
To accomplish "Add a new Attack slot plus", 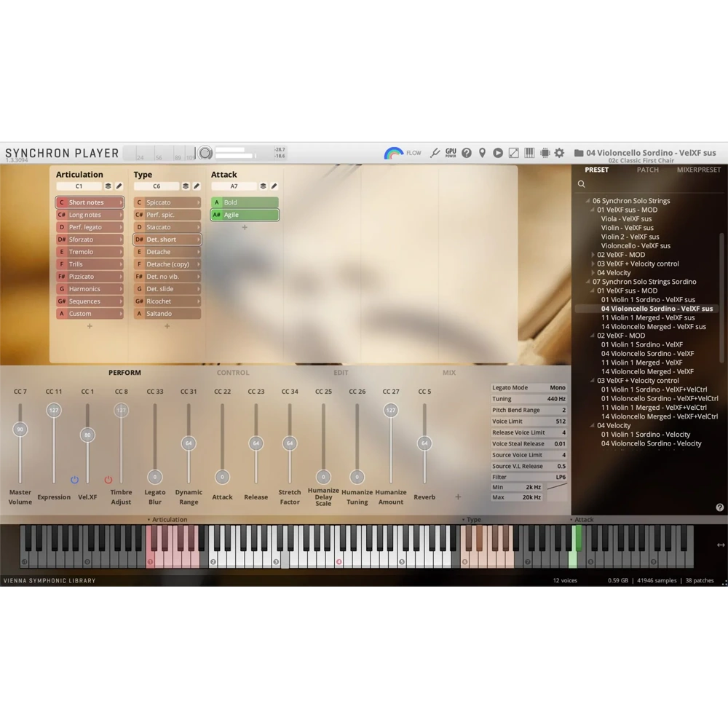I will click(x=245, y=227).
